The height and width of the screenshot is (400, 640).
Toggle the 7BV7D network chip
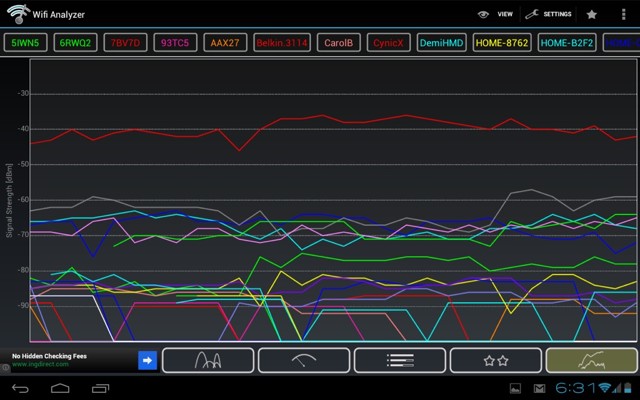coord(125,42)
